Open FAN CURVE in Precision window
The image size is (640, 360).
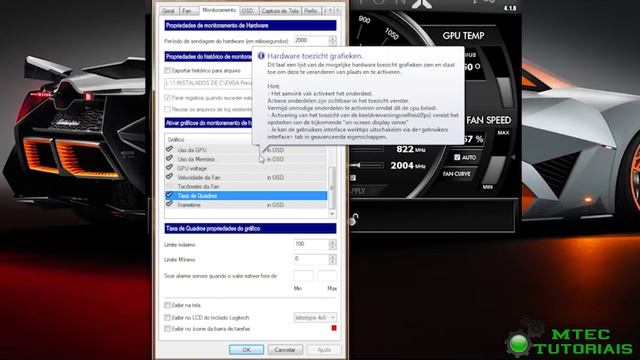tap(457, 174)
